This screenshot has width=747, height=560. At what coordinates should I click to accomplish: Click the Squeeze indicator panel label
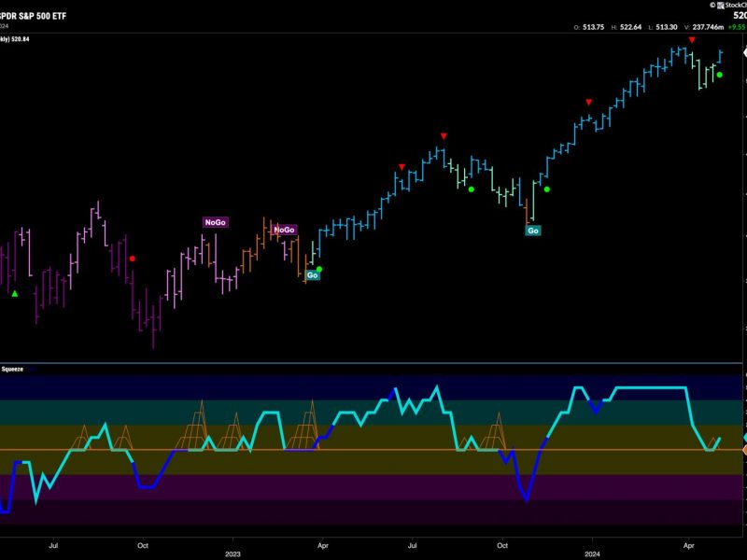click(x=12, y=369)
